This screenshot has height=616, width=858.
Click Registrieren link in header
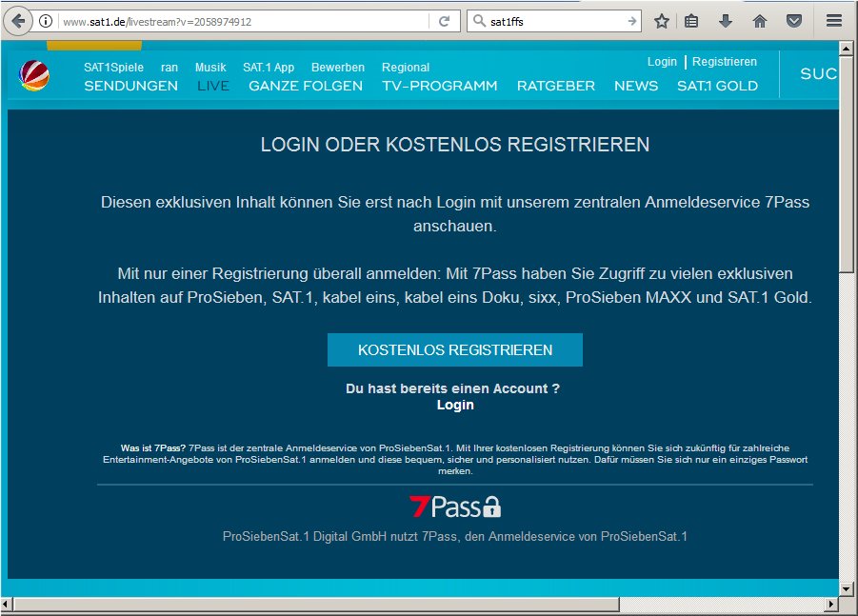click(725, 62)
